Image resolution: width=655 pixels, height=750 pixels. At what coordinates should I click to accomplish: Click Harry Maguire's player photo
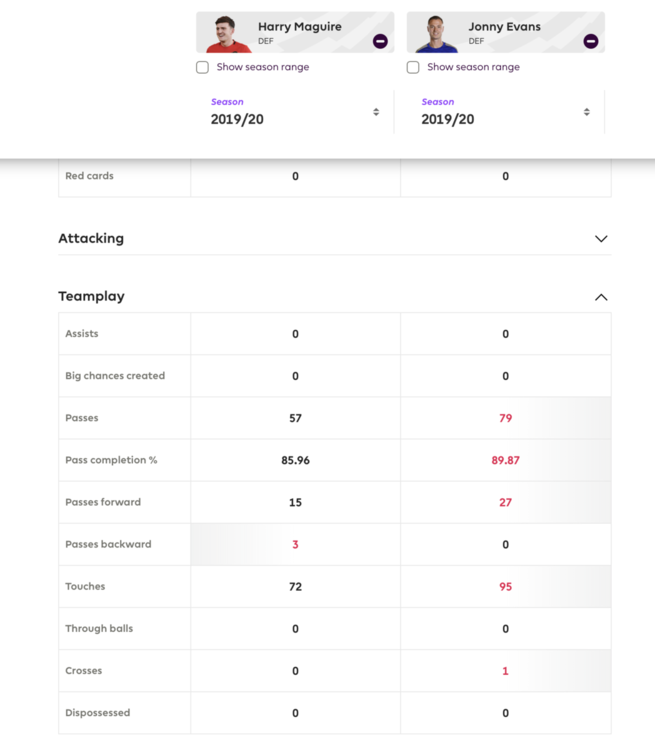pyautogui.click(x=227, y=33)
